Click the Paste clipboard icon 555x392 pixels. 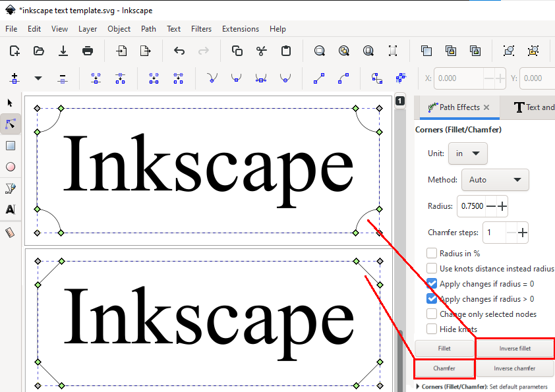(285, 51)
